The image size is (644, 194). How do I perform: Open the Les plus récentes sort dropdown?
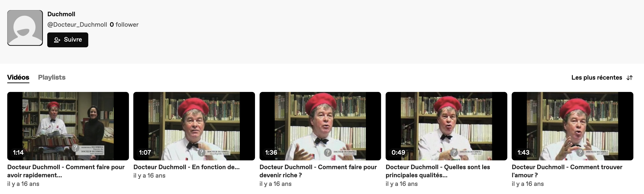pos(602,78)
